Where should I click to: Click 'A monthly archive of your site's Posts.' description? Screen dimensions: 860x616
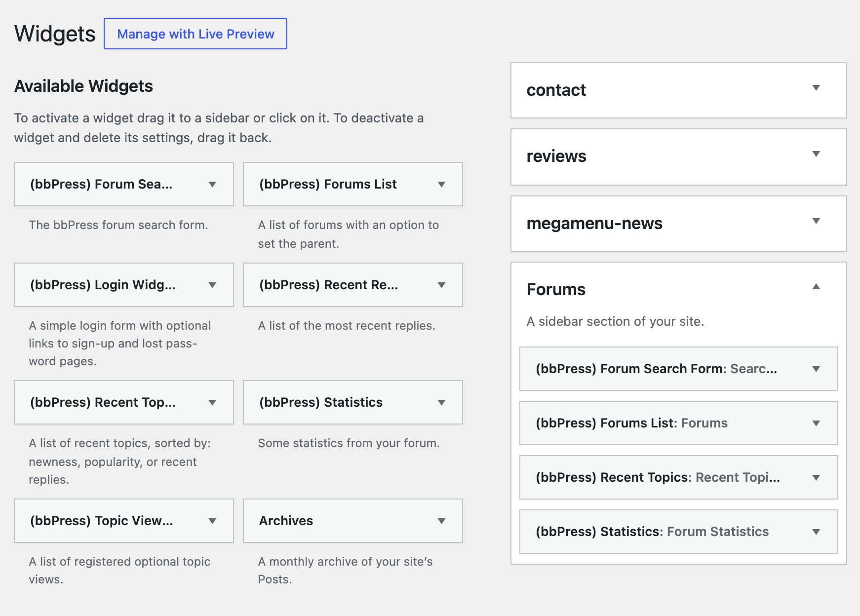(x=345, y=570)
